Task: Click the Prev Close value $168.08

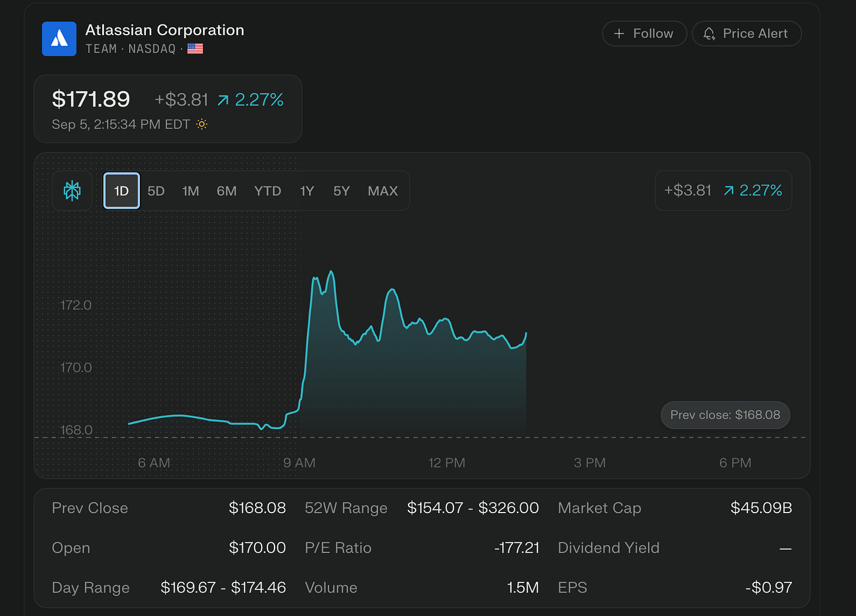Action: pos(258,508)
